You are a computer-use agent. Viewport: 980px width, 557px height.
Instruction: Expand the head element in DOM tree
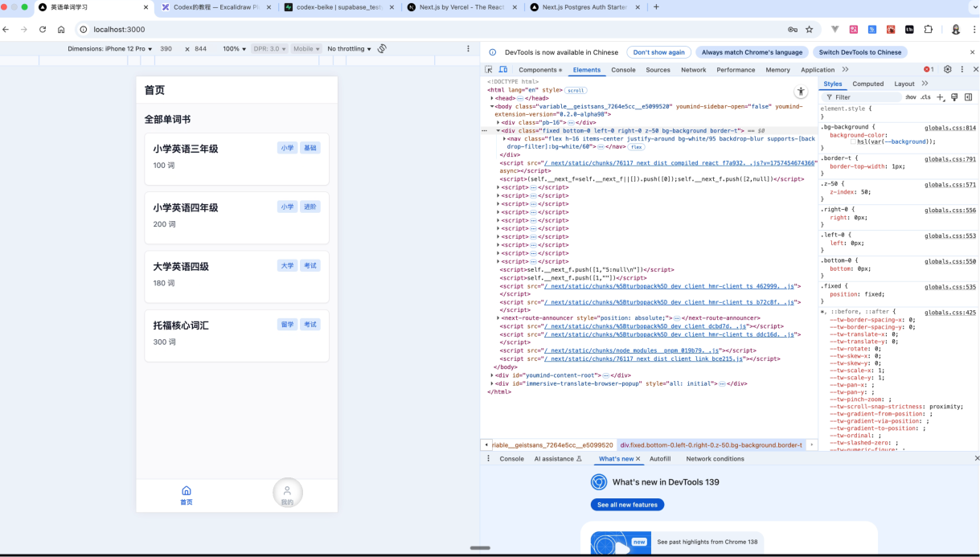click(x=493, y=98)
